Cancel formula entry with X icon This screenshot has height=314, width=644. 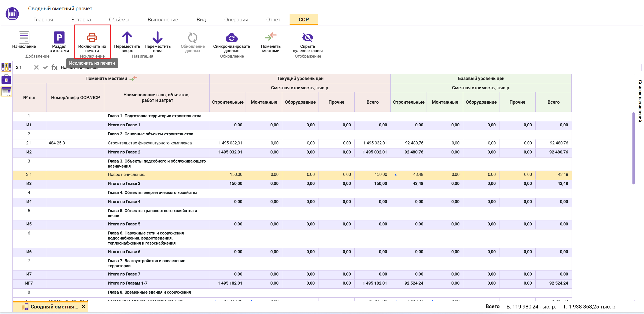(36, 67)
